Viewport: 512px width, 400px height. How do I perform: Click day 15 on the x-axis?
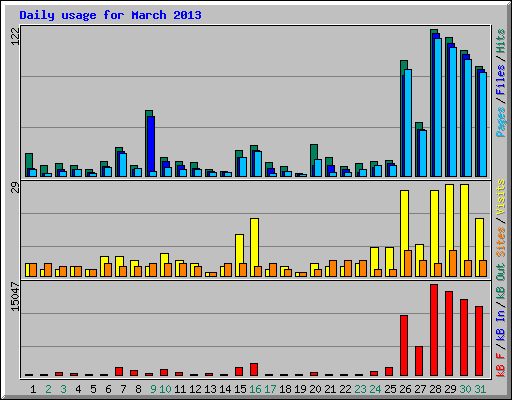coord(240,389)
